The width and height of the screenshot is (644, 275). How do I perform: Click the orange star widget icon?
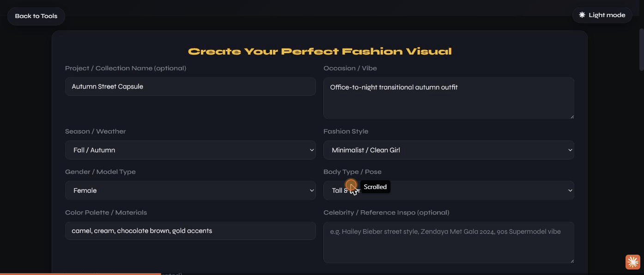coord(632,262)
